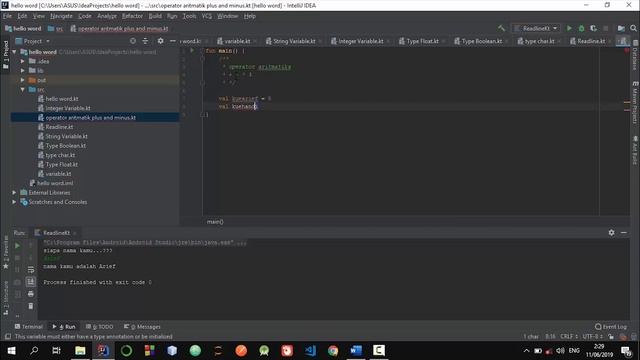Open the Refactor menu
The height and width of the screenshot is (360, 640).
tap(132, 16)
